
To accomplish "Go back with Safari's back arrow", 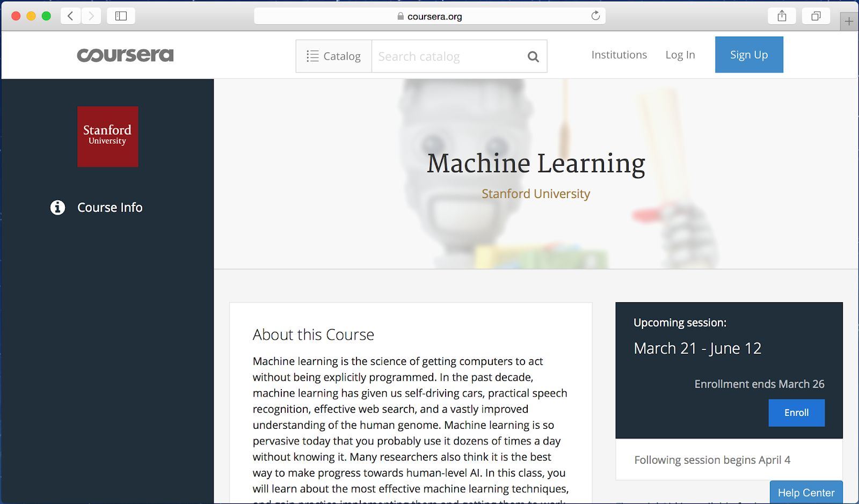I will click(x=71, y=16).
